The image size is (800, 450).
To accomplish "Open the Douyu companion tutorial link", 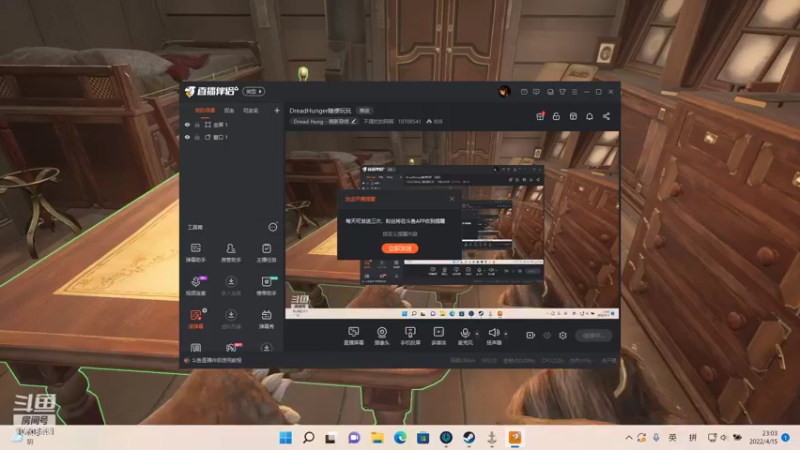I will click(213, 360).
